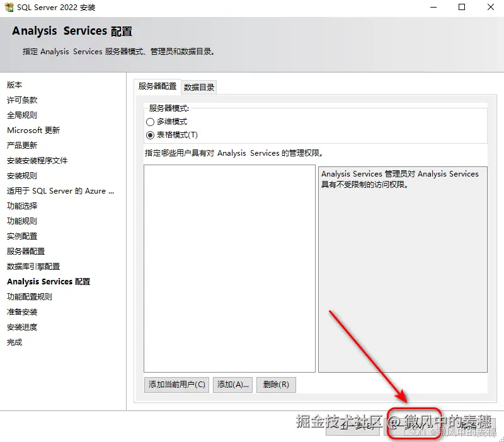
Task: Click the 安装安装程序文件 sidebar step
Action: 37,161
